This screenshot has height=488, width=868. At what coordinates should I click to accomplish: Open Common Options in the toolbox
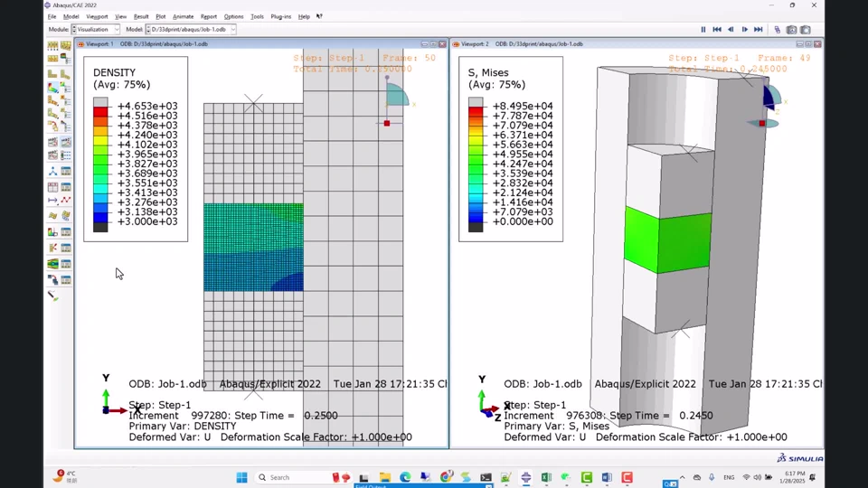click(52, 45)
